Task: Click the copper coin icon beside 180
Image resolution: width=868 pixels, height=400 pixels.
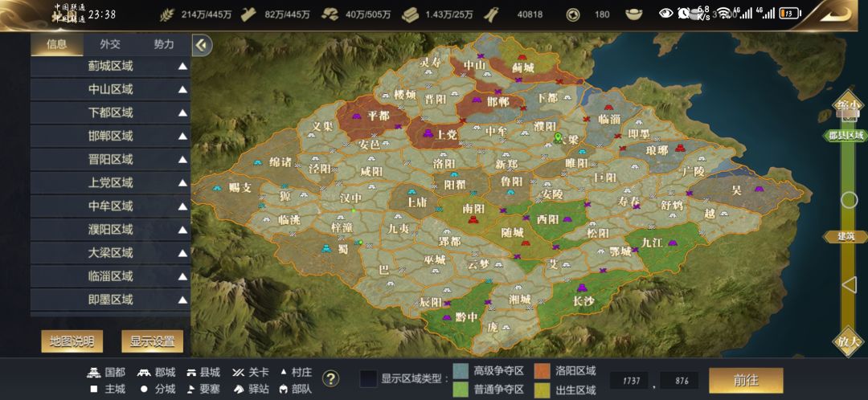Action: coord(573,14)
